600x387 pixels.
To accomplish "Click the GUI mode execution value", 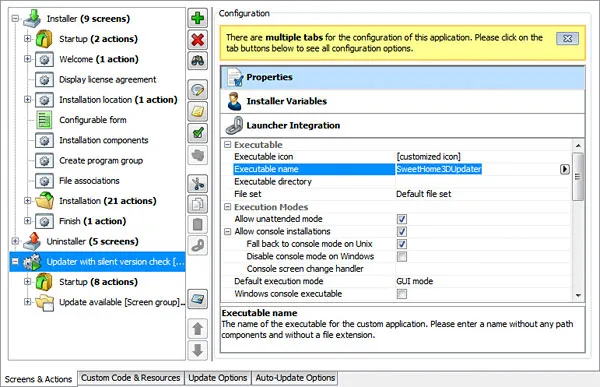I will [x=415, y=281].
